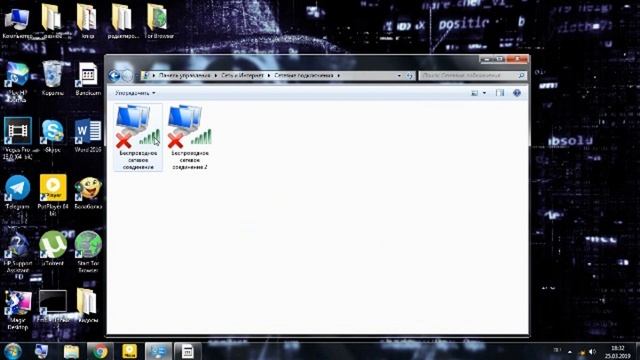Image resolution: width=640 pixels, height=360 pixels.
Task: Select the first wireless network connection icon
Action: click(138, 138)
